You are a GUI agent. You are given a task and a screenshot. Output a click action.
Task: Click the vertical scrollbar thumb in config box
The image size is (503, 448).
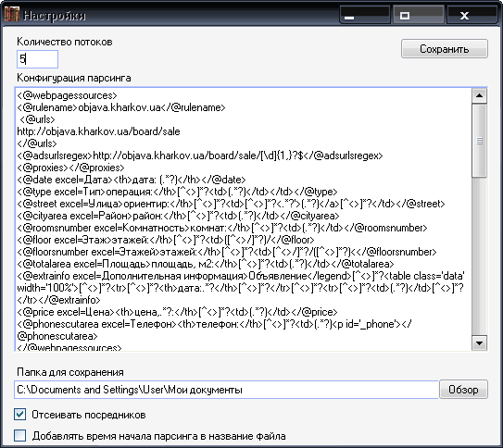pos(479,141)
